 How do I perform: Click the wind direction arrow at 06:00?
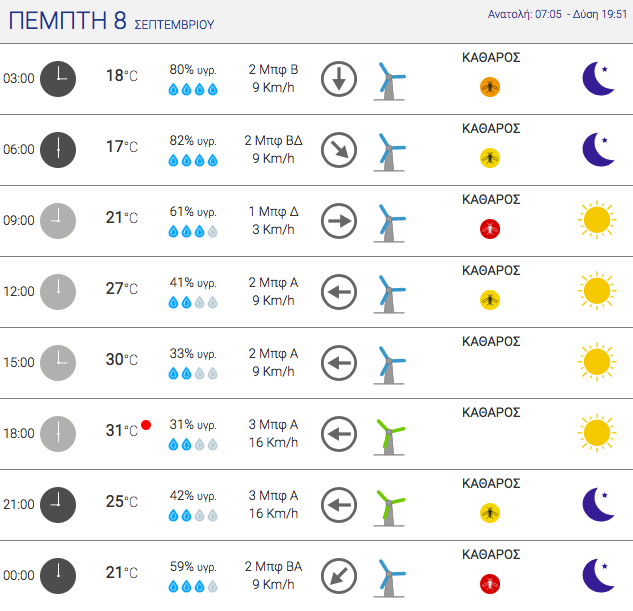coord(339,150)
